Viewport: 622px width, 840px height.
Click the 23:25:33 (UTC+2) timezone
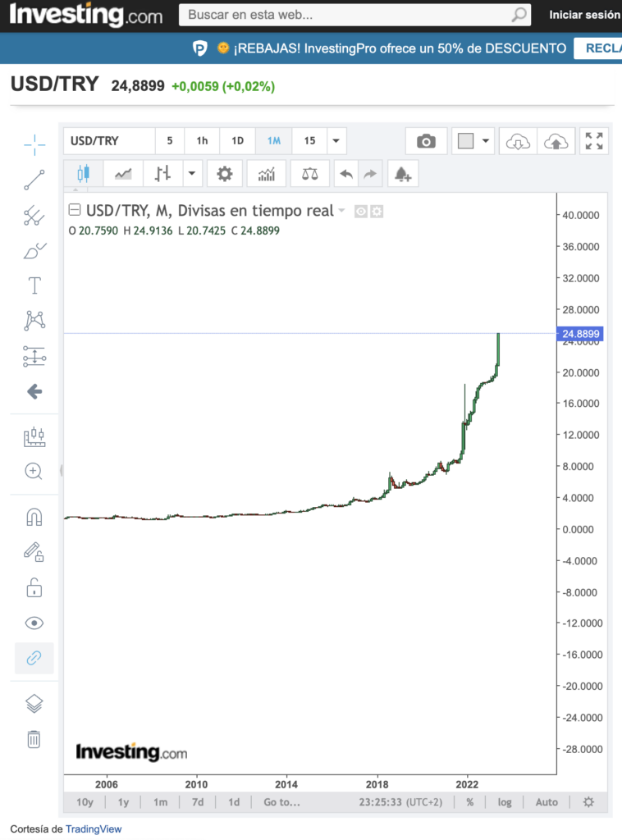[x=400, y=802]
